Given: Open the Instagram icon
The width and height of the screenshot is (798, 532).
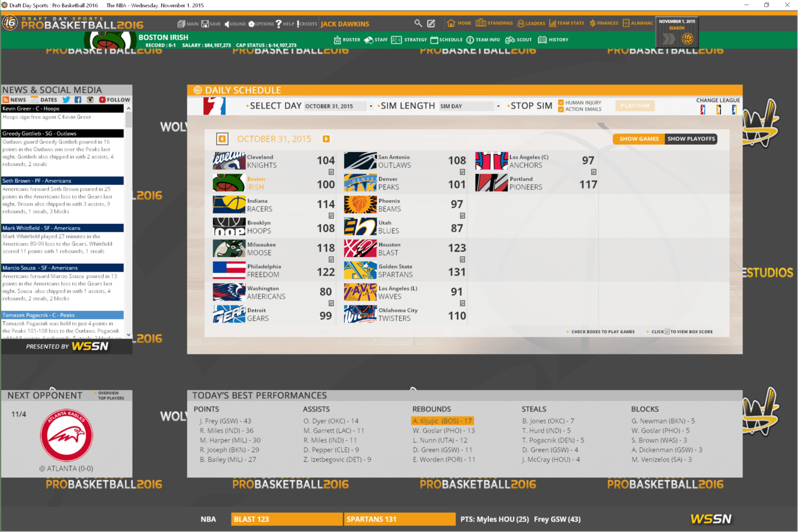Looking at the screenshot, I should pos(90,100).
